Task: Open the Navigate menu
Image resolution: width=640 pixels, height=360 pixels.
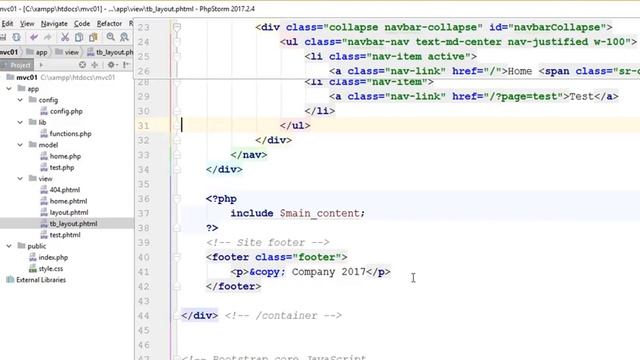Action: click(54, 24)
